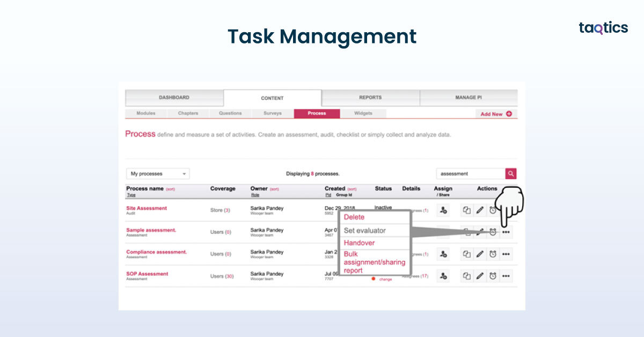Select Delete from the popup menu
Image resolution: width=644 pixels, height=337 pixels.
354,217
